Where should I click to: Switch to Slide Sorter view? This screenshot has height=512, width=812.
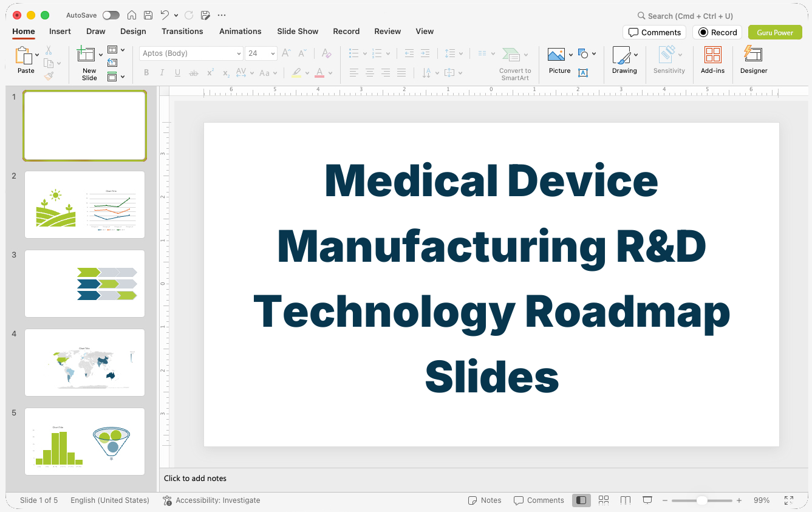(604, 500)
